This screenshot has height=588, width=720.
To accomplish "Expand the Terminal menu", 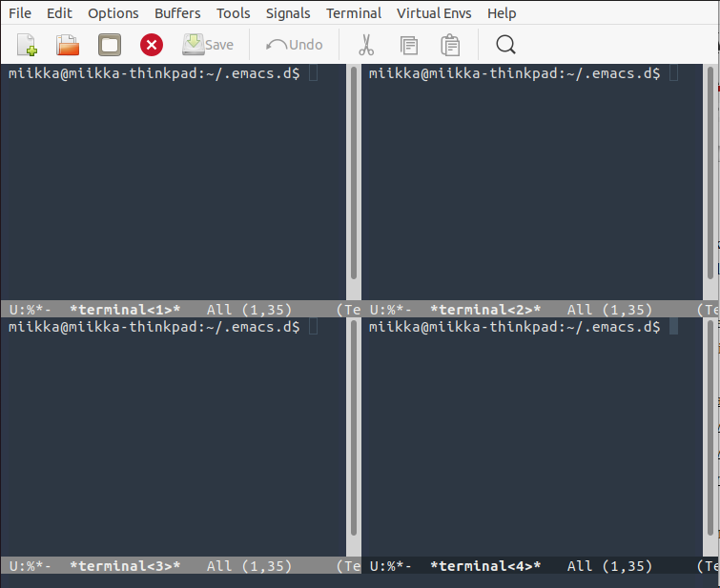I will point(353,13).
